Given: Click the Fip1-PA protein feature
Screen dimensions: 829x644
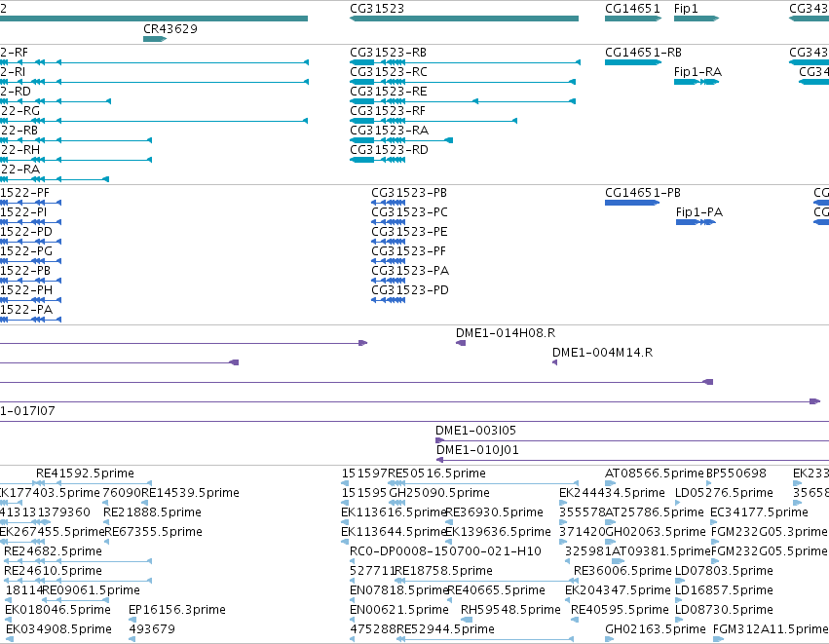Looking at the screenshot, I should [x=696, y=222].
